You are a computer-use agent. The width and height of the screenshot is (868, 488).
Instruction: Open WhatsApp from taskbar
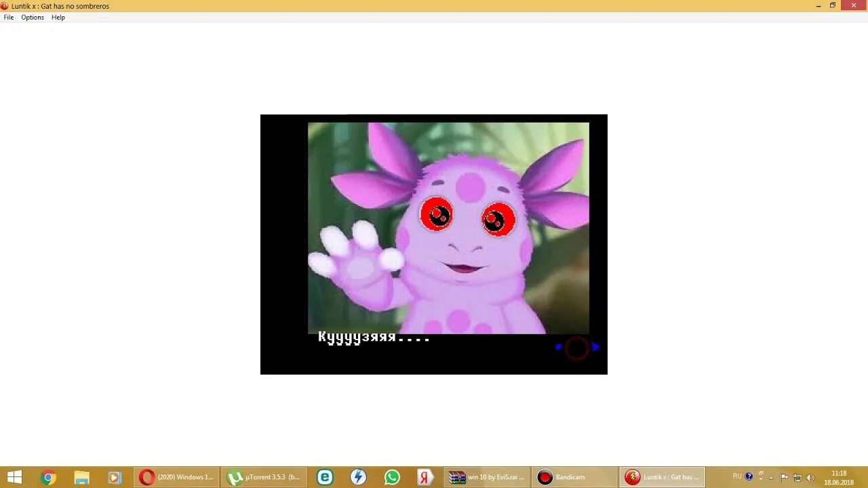[x=392, y=477]
